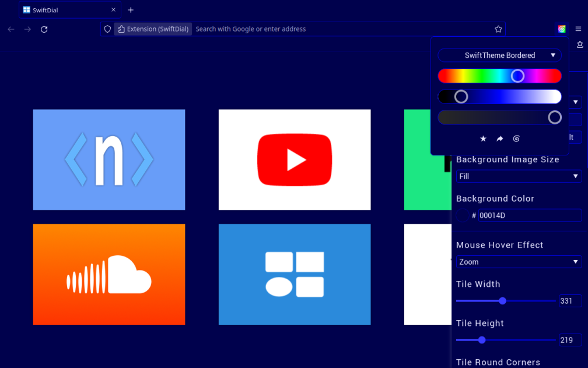Viewport: 588px width, 368px height.
Task: Expand the Background Image Size Fill dropdown
Action: (519, 176)
